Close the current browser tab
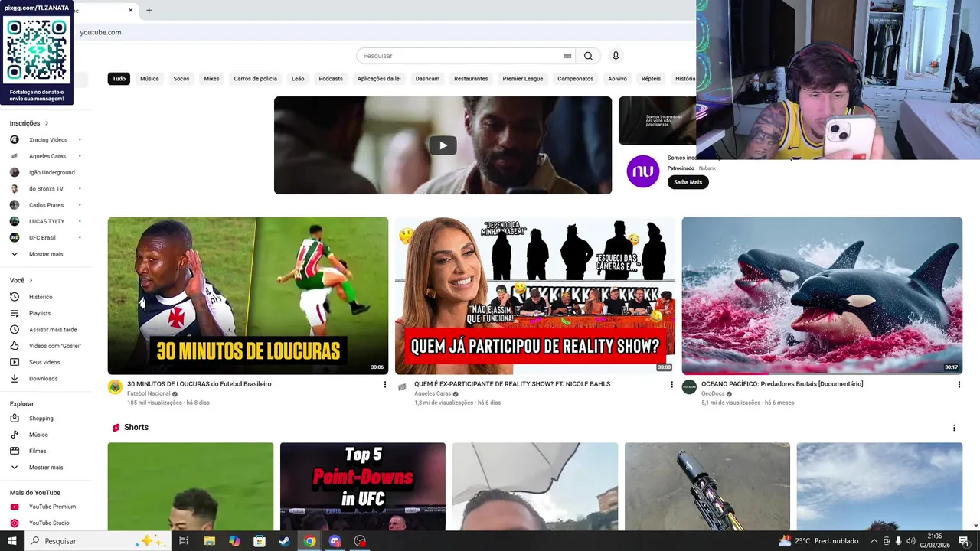This screenshot has width=980, height=551. (x=130, y=10)
